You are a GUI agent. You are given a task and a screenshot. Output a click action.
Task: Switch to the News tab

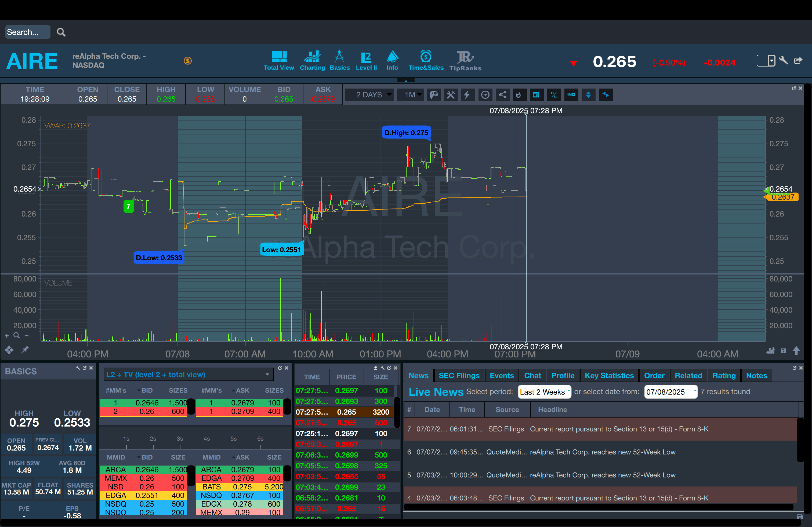[x=419, y=375]
